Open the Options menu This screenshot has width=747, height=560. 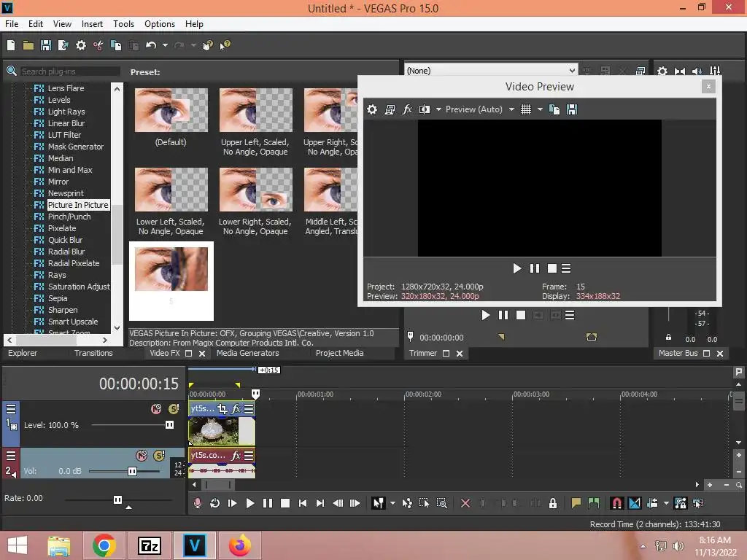160,24
